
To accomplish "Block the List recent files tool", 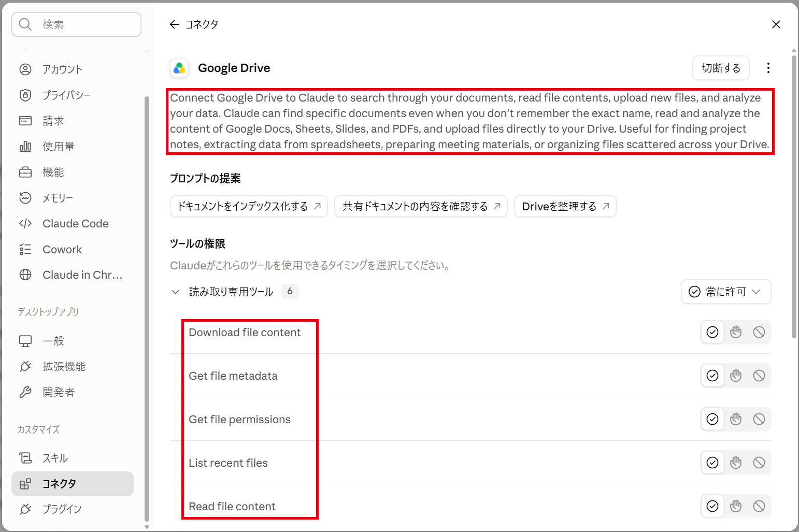I will click(x=759, y=463).
